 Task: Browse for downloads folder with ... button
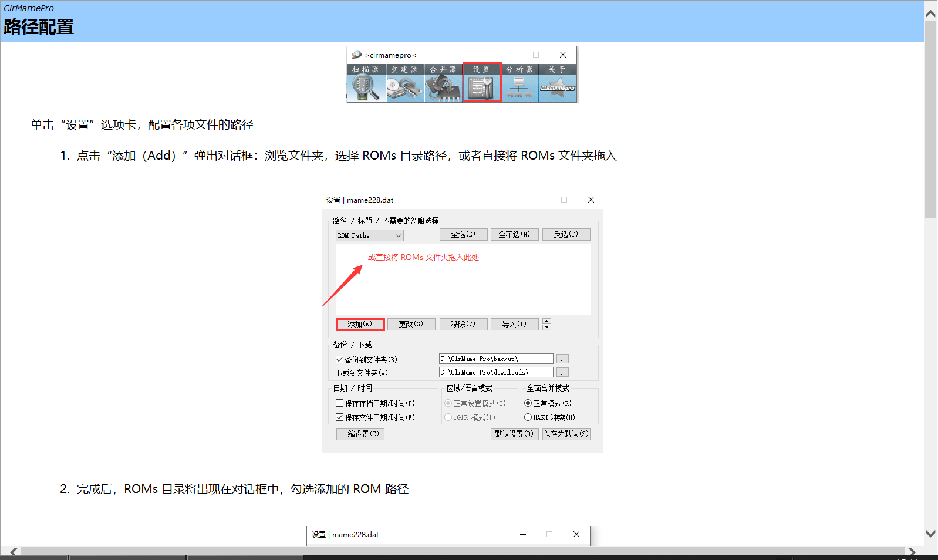pyautogui.click(x=562, y=372)
